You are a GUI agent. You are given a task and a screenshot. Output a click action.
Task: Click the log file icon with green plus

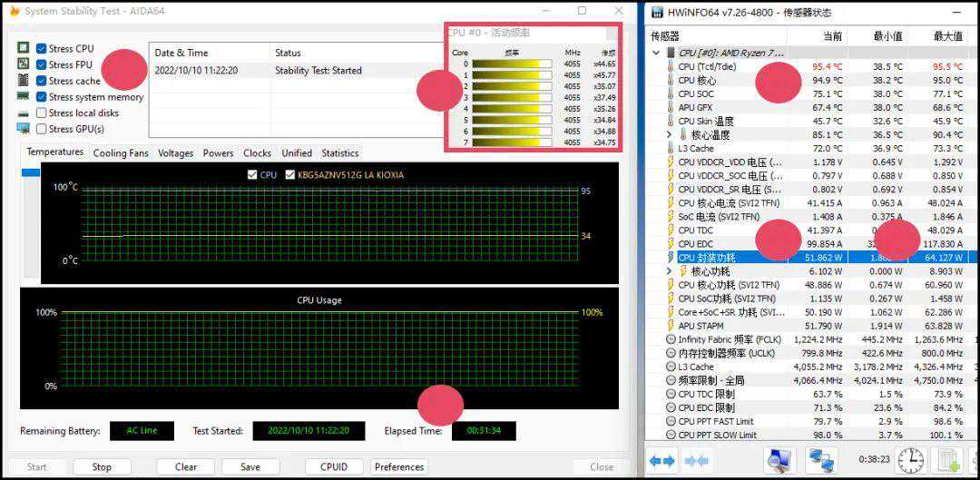click(x=948, y=460)
